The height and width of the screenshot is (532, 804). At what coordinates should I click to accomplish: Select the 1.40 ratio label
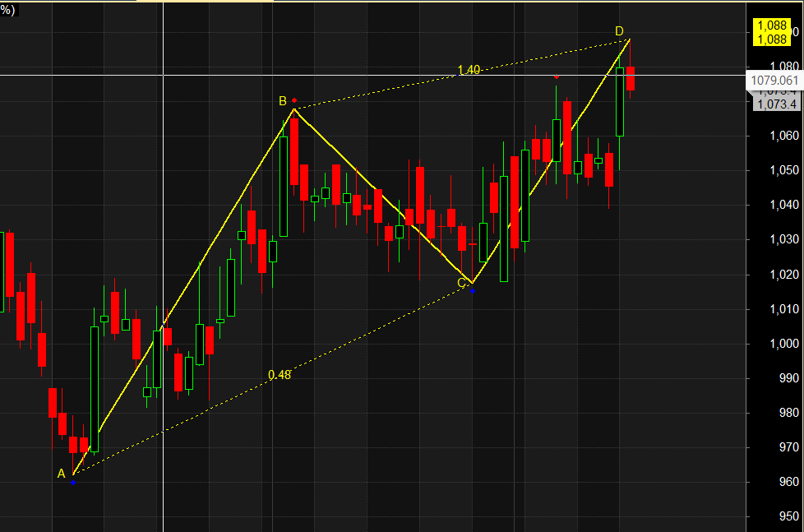click(x=469, y=70)
